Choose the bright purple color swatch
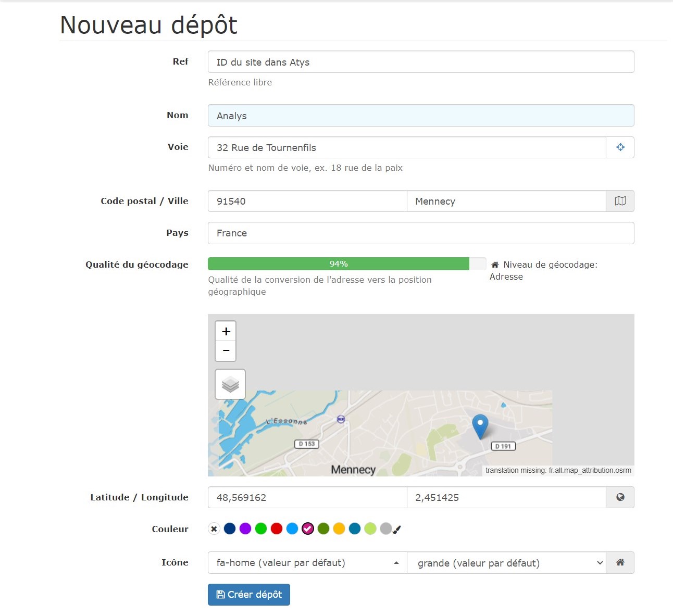 [245, 529]
